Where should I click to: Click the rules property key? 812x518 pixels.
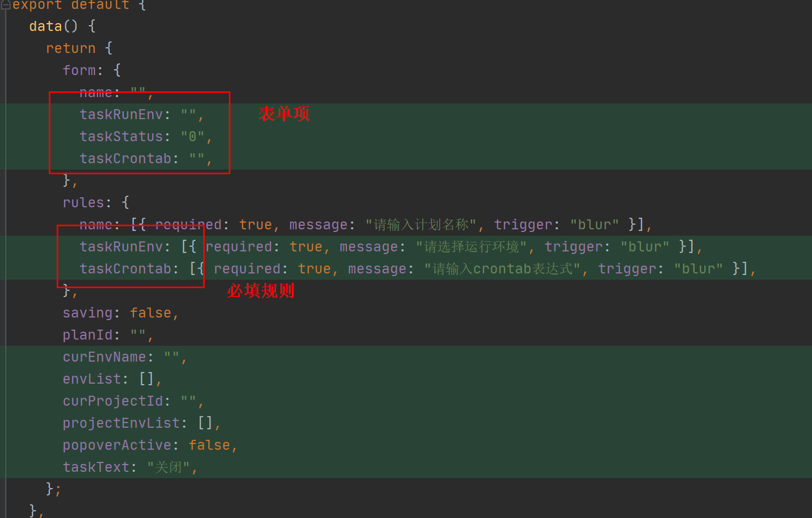[x=83, y=203]
